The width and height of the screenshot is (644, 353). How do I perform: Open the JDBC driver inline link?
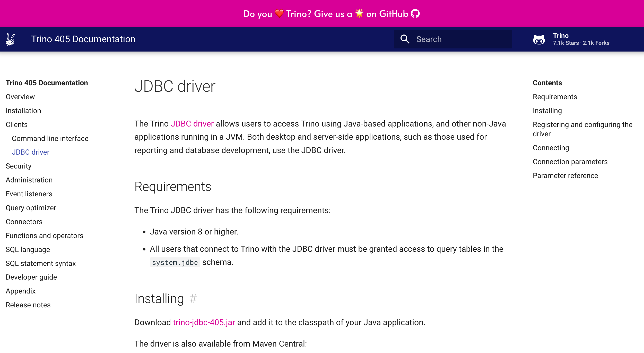192,124
